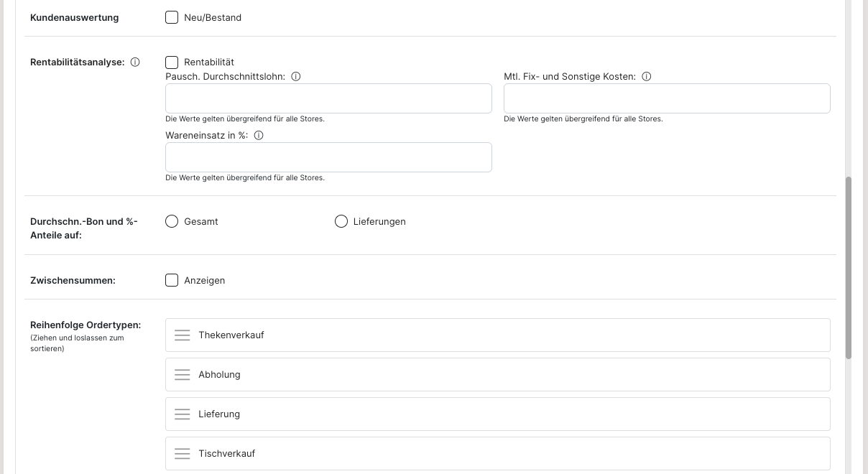The width and height of the screenshot is (868, 474).
Task: Focus the Pausch. Durchschnittslohn input field
Action: [328, 98]
